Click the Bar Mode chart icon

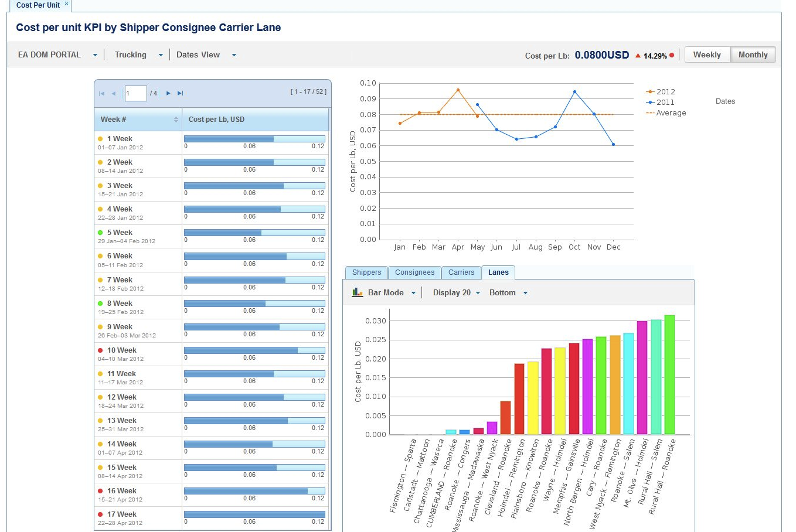(x=358, y=292)
